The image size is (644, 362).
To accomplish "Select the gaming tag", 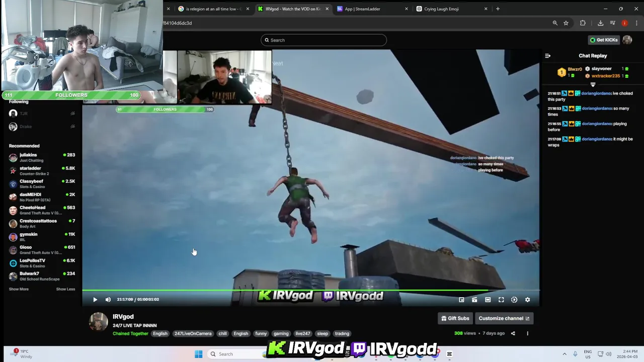I will tap(281, 333).
